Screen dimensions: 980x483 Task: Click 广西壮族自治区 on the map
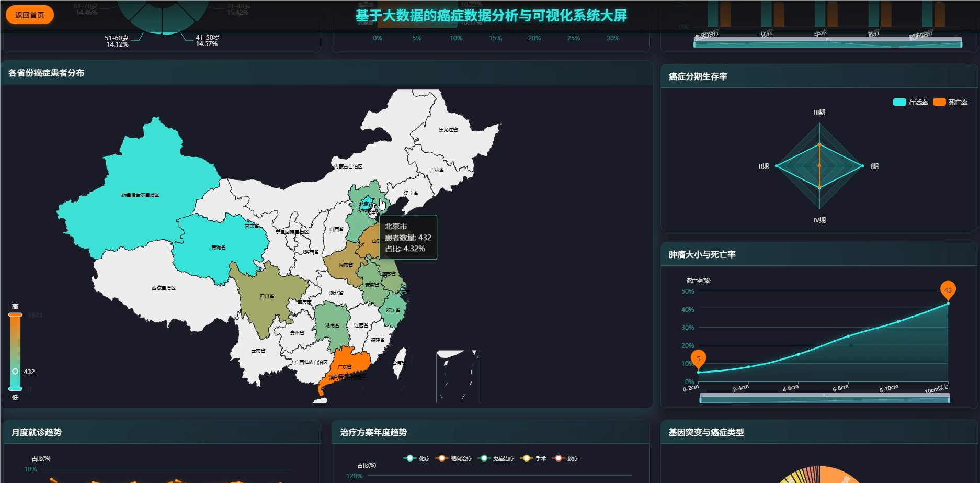[311, 362]
